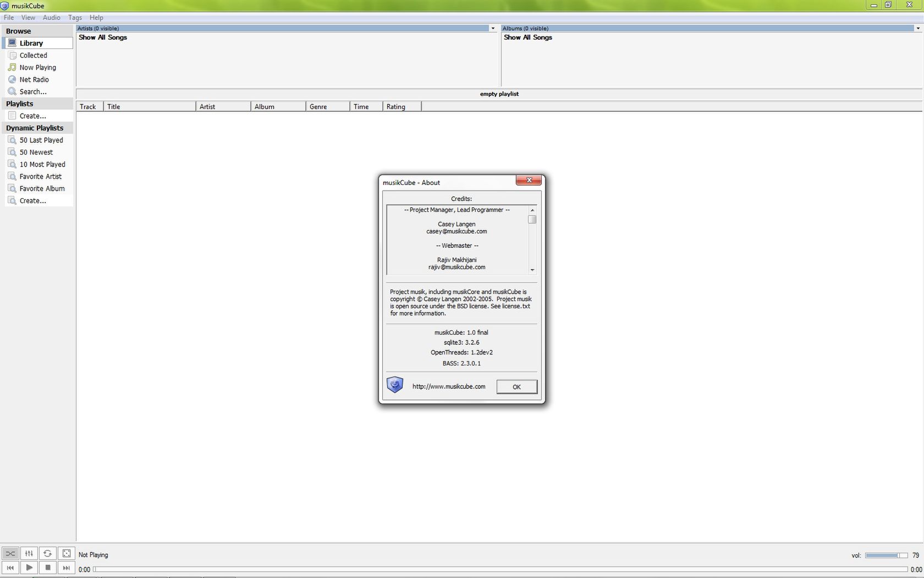924x578 pixels.
Task: Click Library icon in Browse sidebar
Action: pyautogui.click(x=12, y=42)
